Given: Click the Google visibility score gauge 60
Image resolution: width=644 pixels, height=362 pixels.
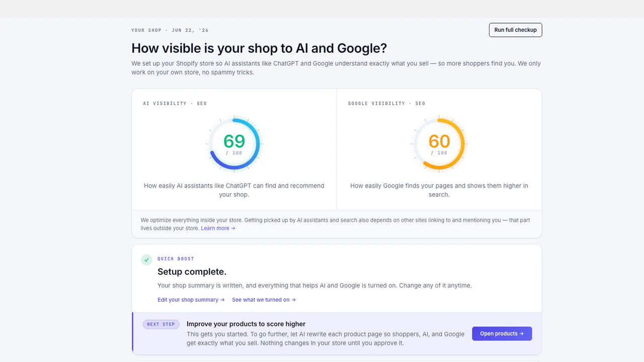Looking at the screenshot, I should coord(439,144).
